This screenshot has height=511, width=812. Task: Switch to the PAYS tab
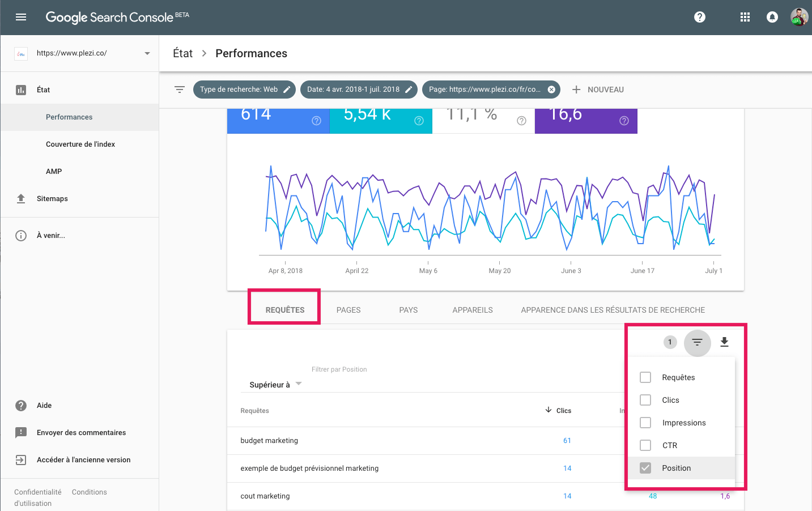pyautogui.click(x=409, y=310)
